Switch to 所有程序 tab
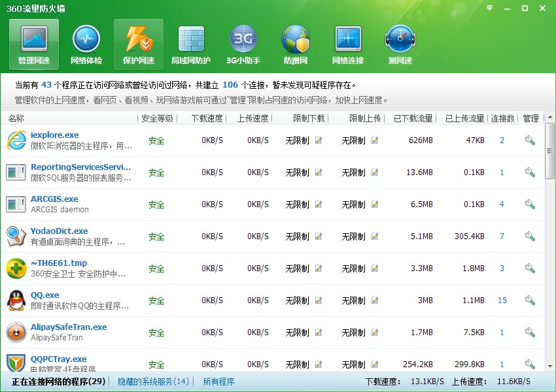The image size is (556, 392). [x=218, y=382]
